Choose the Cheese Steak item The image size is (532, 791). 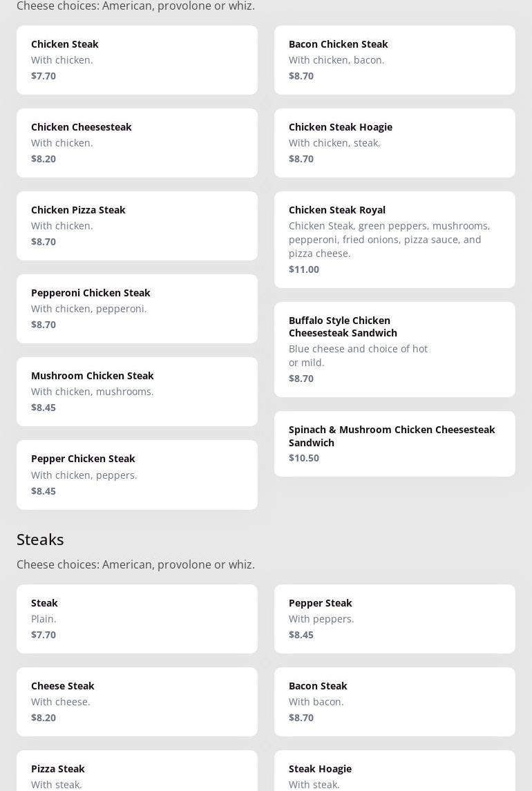tap(137, 702)
